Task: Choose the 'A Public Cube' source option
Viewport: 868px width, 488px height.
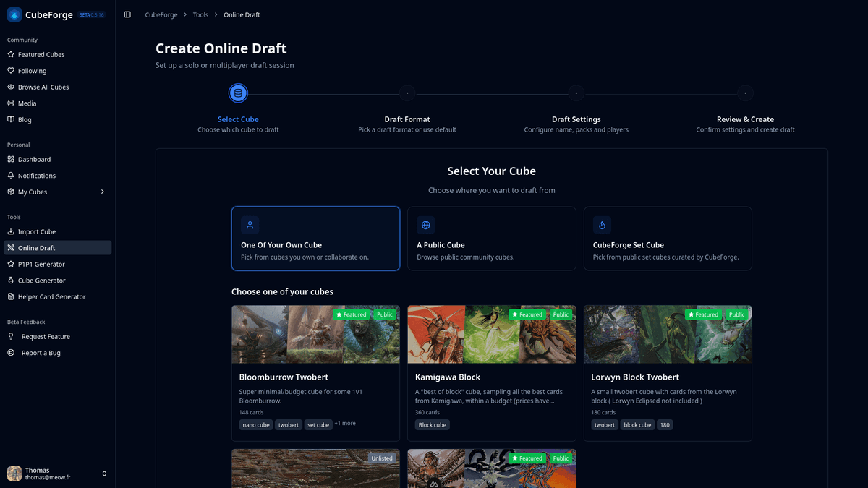Action: (491, 239)
